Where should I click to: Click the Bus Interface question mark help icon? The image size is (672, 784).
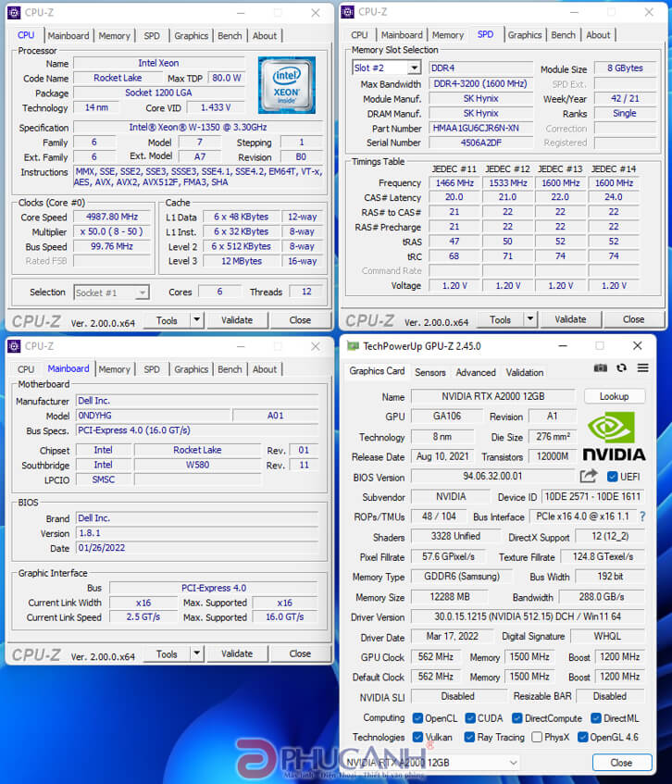pyautogui.click(x=642, y=516)
